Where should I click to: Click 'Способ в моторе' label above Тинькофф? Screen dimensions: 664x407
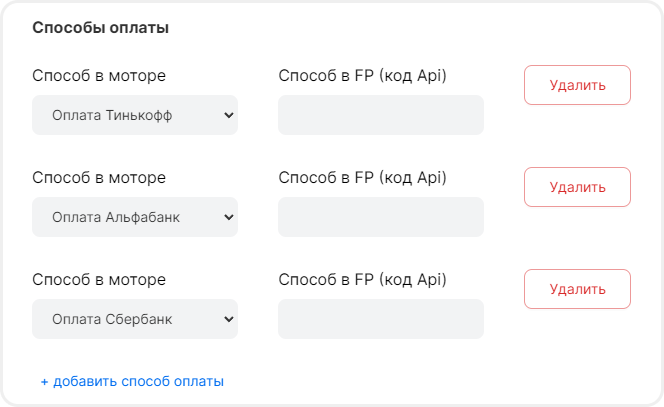pyautogui.click(x=99, y=75)
